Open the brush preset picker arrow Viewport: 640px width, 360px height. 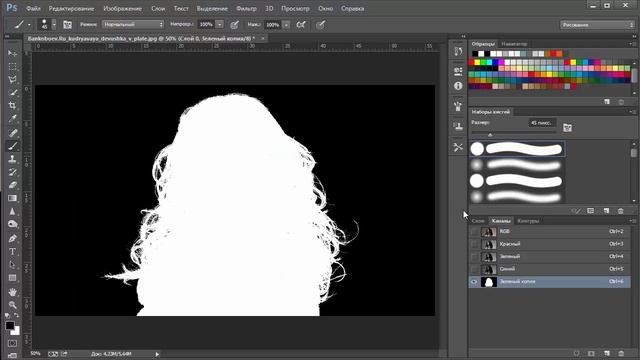[54, 25]
